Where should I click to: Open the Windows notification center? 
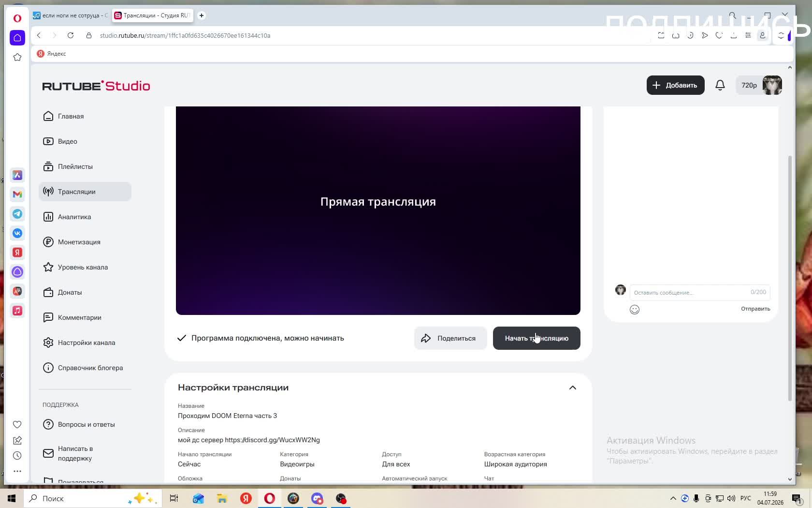(797, 498)
